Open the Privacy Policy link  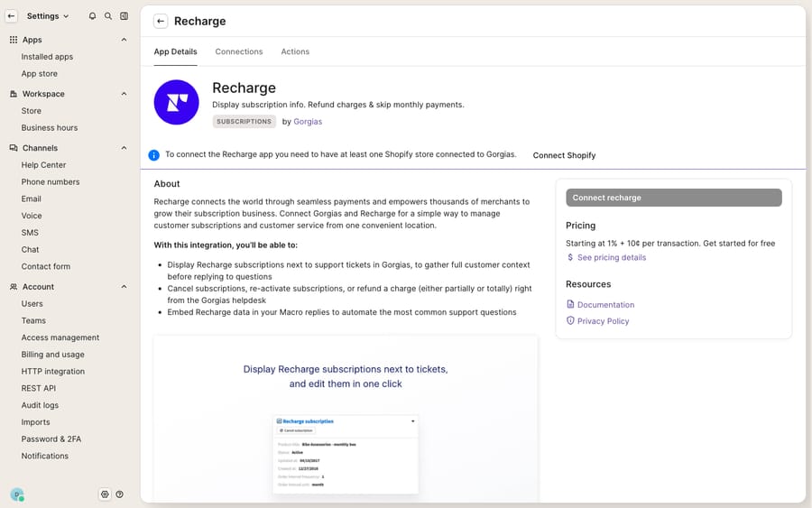[x=604, y=321]
